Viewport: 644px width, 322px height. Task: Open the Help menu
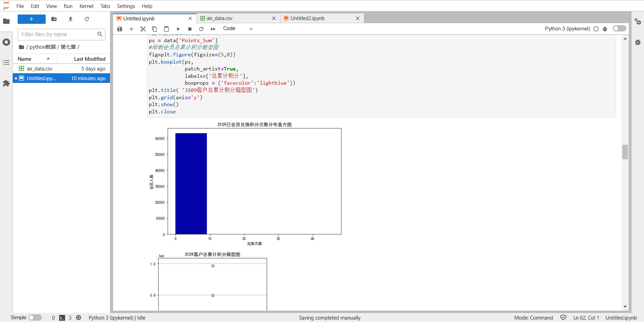[x=147, y=6]
